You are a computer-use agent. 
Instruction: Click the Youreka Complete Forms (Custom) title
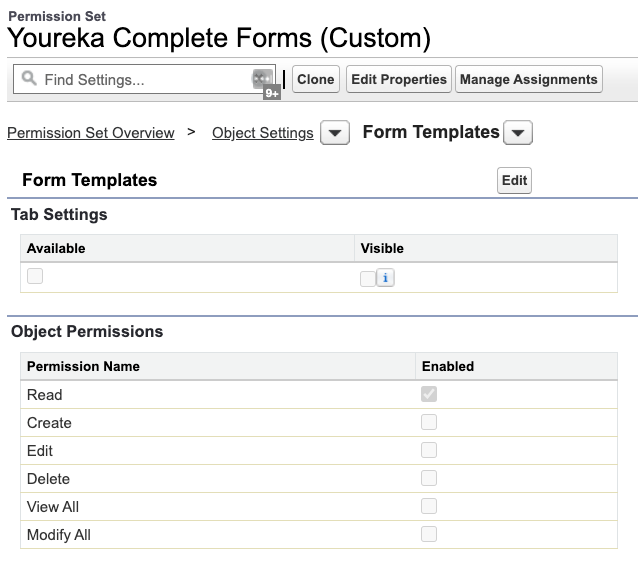pyautogui.click(x=219, y=38)
